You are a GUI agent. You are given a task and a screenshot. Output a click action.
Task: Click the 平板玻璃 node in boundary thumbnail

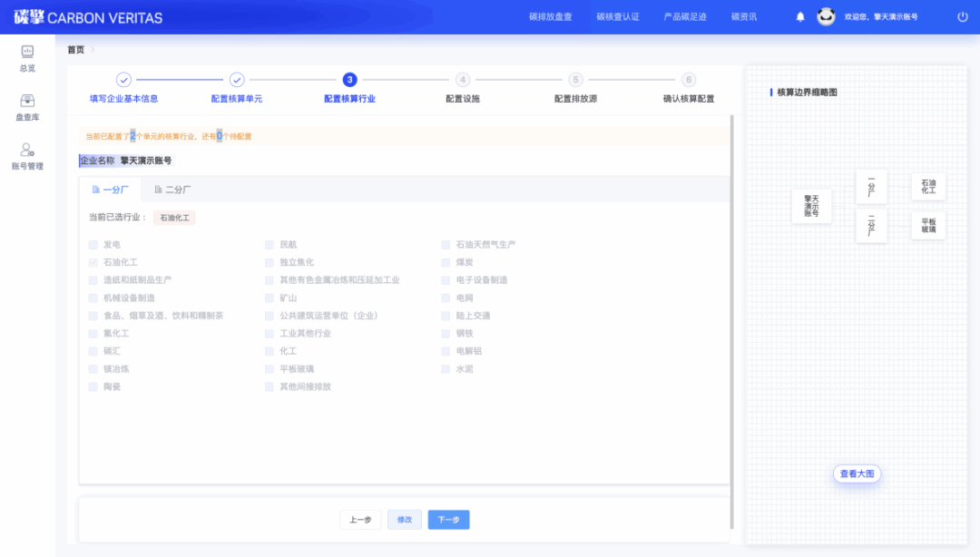[x=928, y=225]
